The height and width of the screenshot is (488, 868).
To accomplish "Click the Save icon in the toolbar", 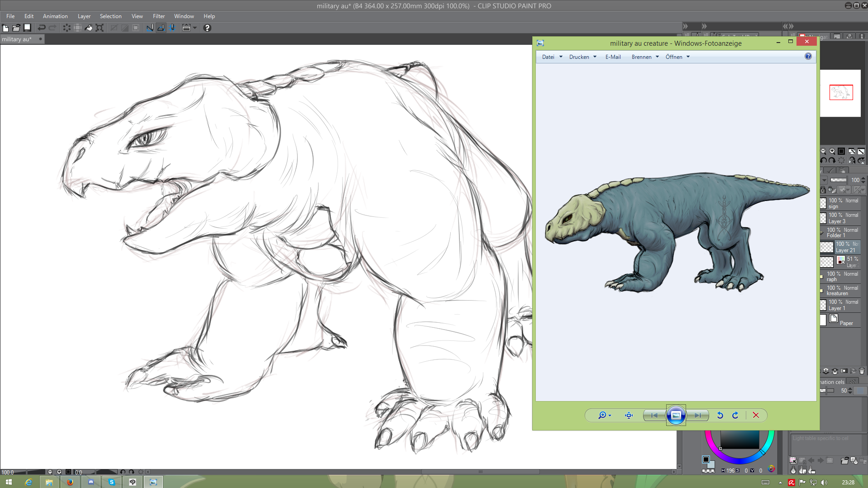I will [27, 28].
